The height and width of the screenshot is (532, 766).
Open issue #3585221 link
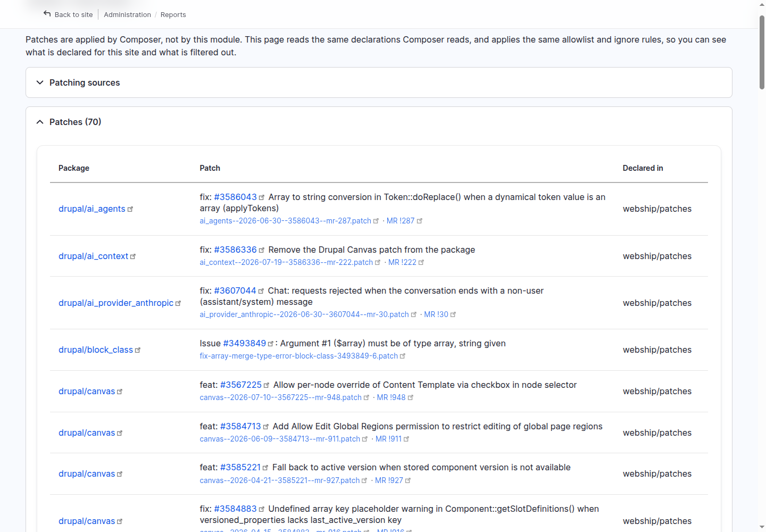tap(240, 467)
